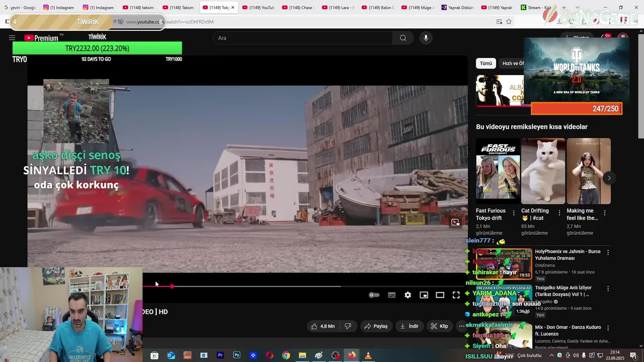The image size is (644, 362).
Task: Launch Outlook from the taskbar
Action: (x=171, y=355)
